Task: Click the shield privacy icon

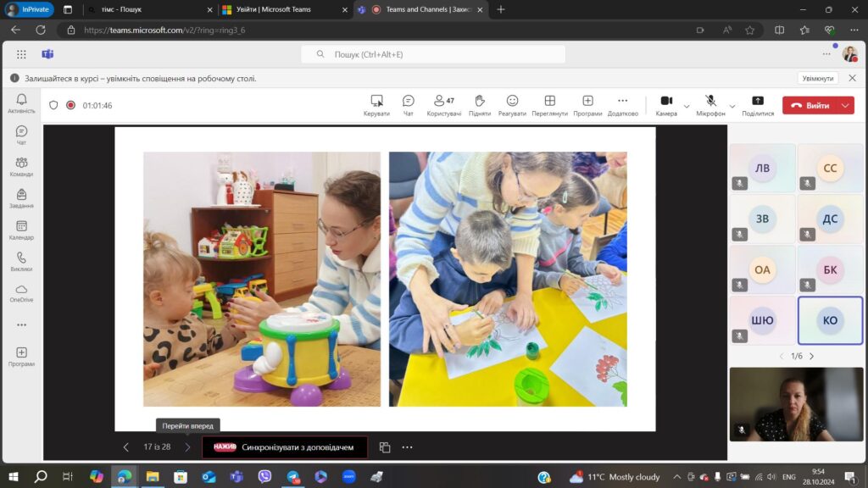Action: coord(53,105)
